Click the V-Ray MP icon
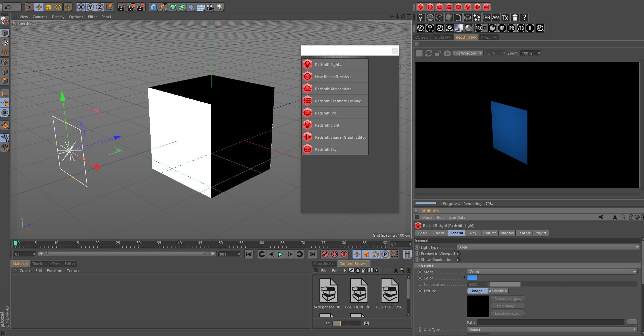This screenshot has height=336, width=644. tap(501, 28)
